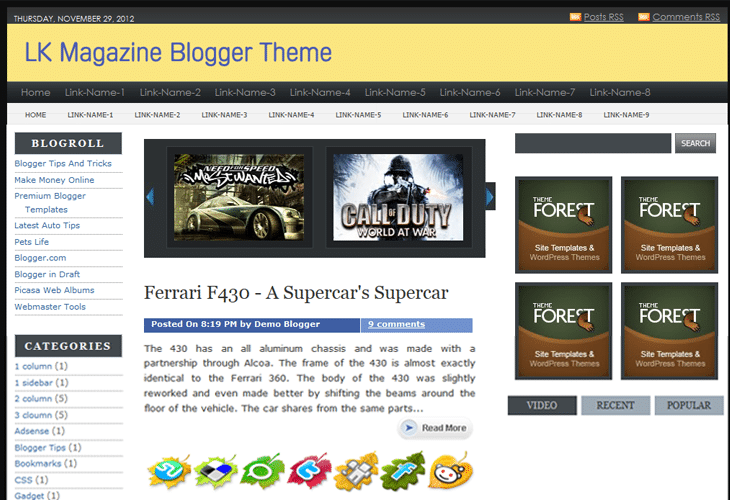Visit Latest Auto Tips blogroll link
The height and width of the screenshot is (500, 730).
pos(47,225)
